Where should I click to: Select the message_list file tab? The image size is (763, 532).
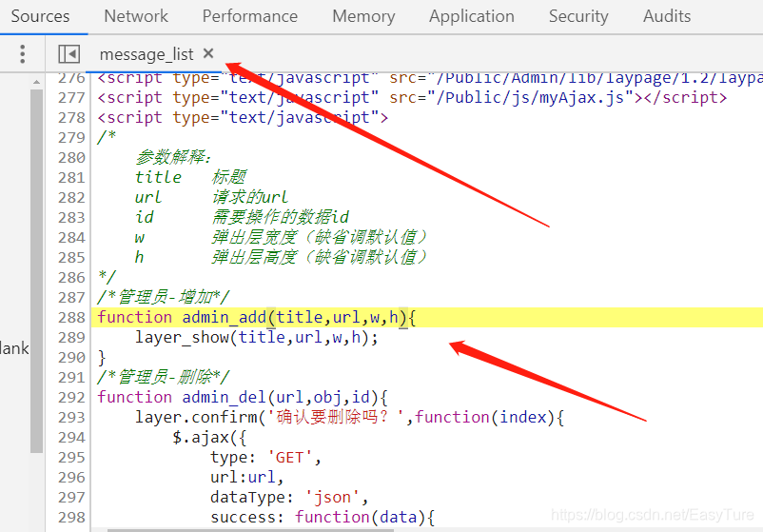[x=147, y=54]
